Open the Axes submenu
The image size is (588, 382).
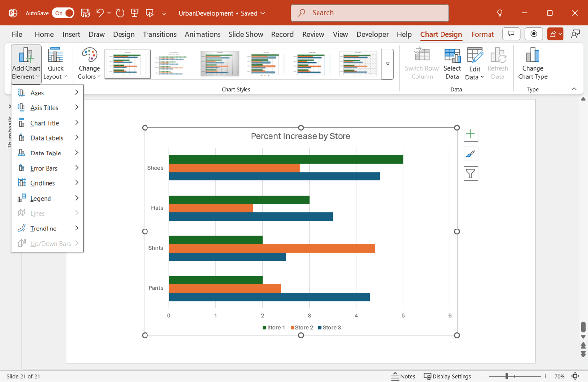click(x=48, y=93)
